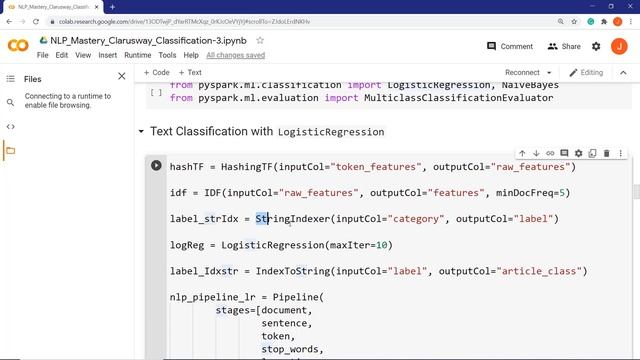The width and height of the screenshot is (640, 360).
Task: Star the NLP_Mastery notebook
Action: (260, 40)
